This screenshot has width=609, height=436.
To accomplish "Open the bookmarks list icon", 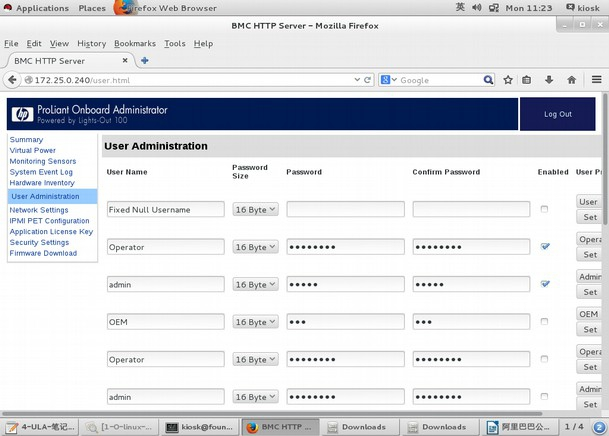I will 527,80.
